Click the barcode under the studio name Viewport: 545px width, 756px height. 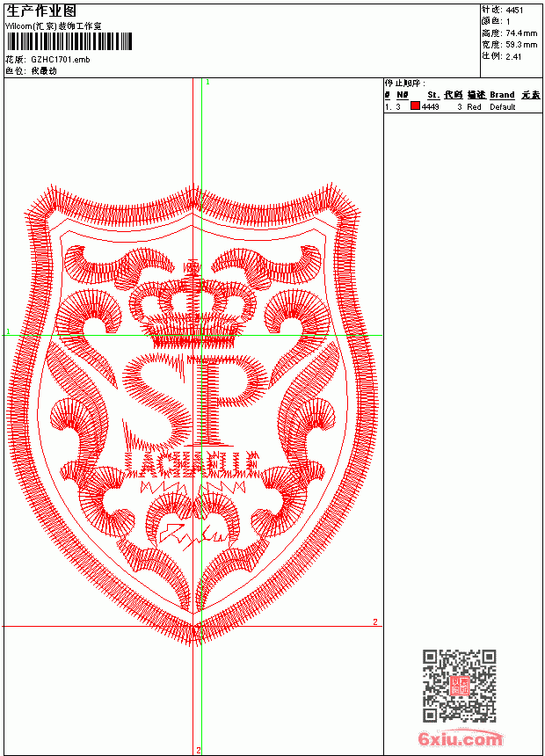point(69,41)
